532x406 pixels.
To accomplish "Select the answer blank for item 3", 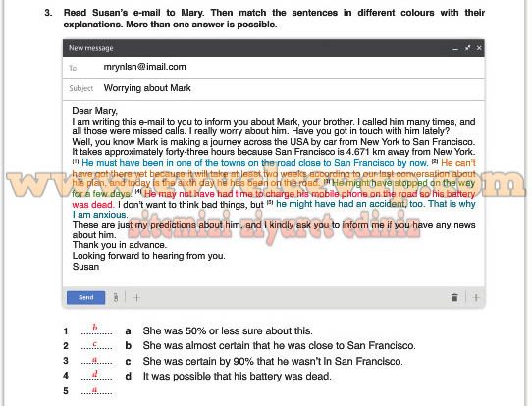I will click(x=96, y=360).
